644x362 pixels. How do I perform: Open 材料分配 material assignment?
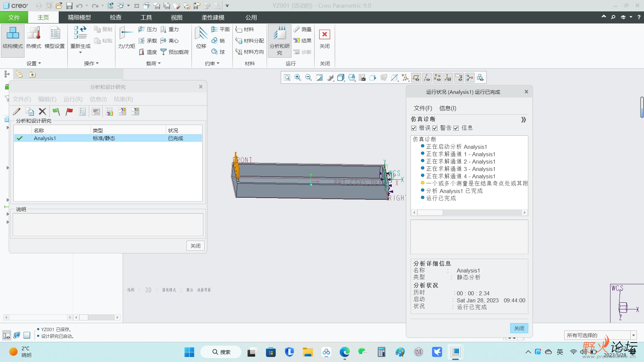click(250, 41)
